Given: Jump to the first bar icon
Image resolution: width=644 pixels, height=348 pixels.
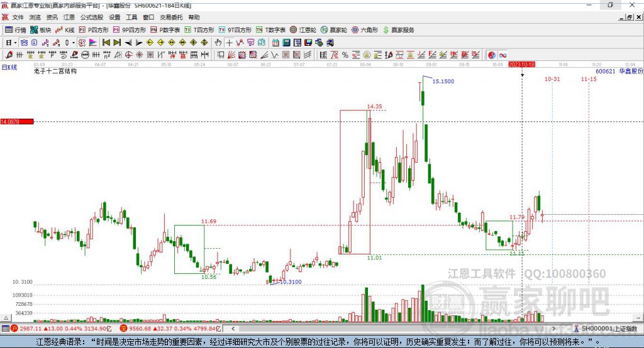Looking at the screenshot, I should (x=106, y=43).
